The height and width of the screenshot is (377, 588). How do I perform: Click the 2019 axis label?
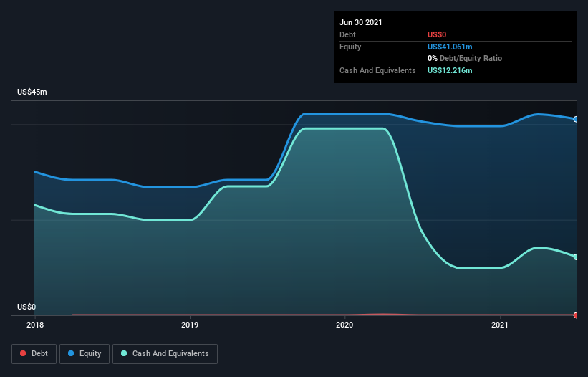pyautogui.click(x=190, y=325)
